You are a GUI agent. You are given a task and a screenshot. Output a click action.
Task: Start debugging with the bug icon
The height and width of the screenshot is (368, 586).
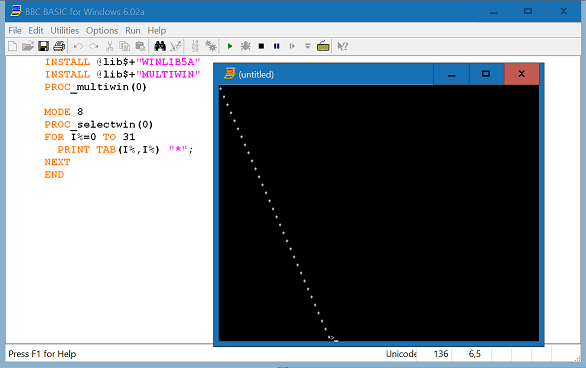246,46
